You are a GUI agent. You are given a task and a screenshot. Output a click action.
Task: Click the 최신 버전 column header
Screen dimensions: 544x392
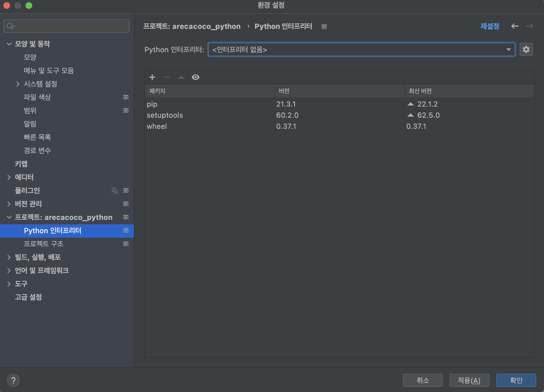click(469, 91)
